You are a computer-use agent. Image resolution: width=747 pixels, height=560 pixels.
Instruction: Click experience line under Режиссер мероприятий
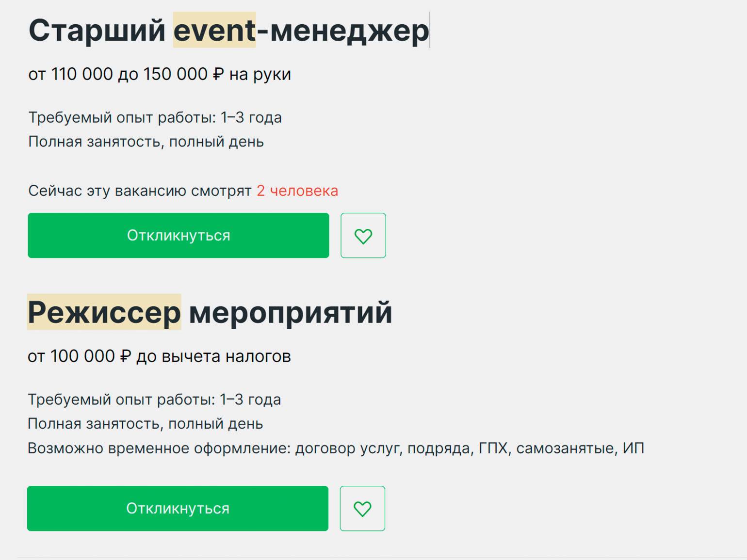point(154,400)
